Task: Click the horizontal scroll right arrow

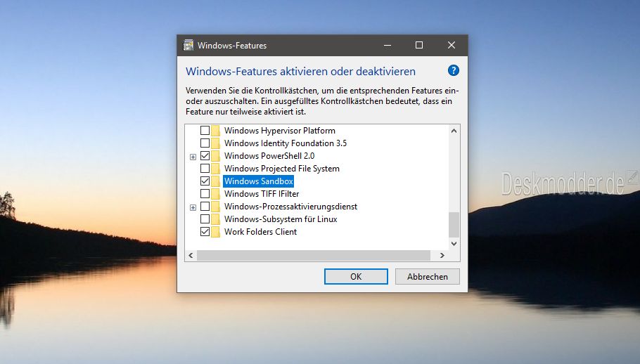Action: tap(442, 255)
